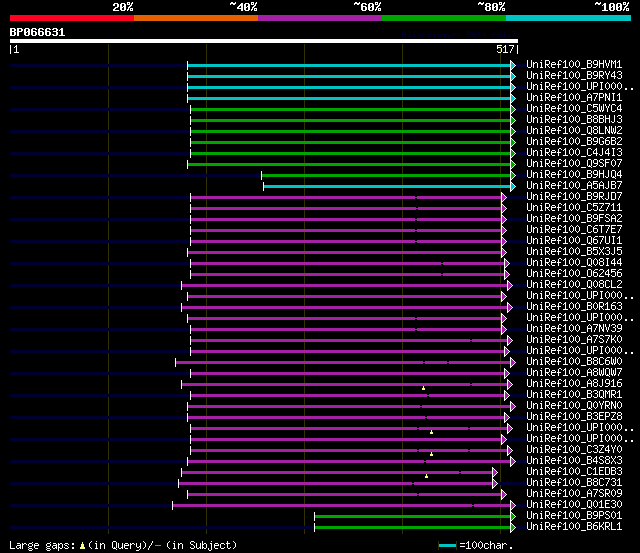640x553 pixels.
Task: Click the purple alignment bar for B0R163
Action: click(x=347, y=307)
